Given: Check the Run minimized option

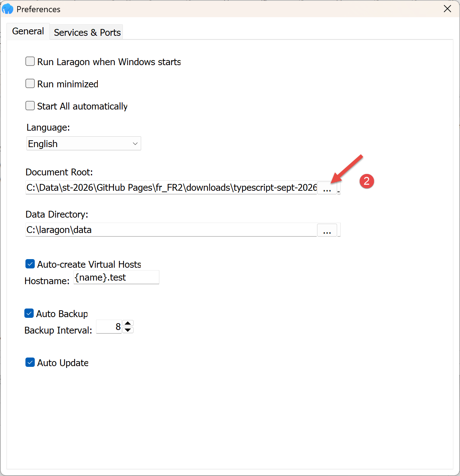Looking at the screenshot, I should tap(30, 84).
